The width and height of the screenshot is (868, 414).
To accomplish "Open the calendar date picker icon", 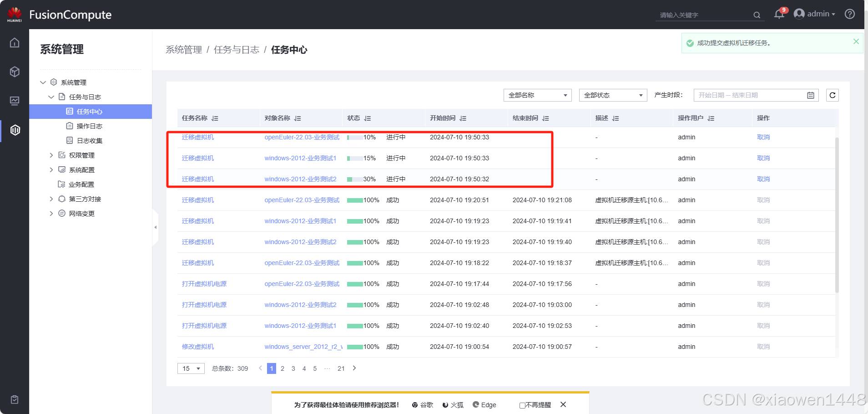I will [810, 95].
